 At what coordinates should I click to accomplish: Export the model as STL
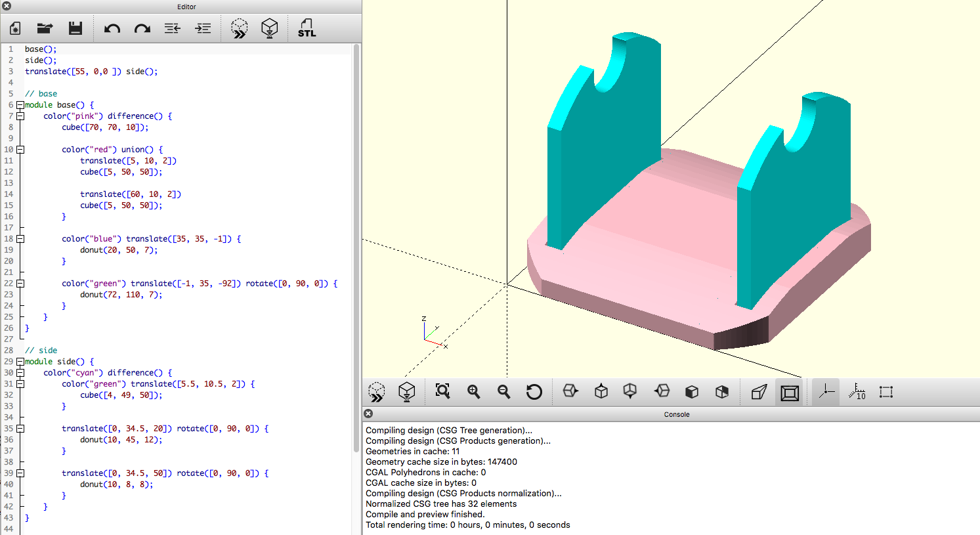(x=307, y=28)
